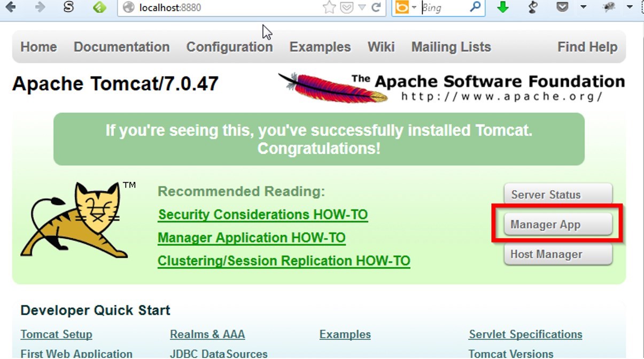Click the browser forward arrow
The width and height of the screenshot is (644, 359).
[40, 7]
